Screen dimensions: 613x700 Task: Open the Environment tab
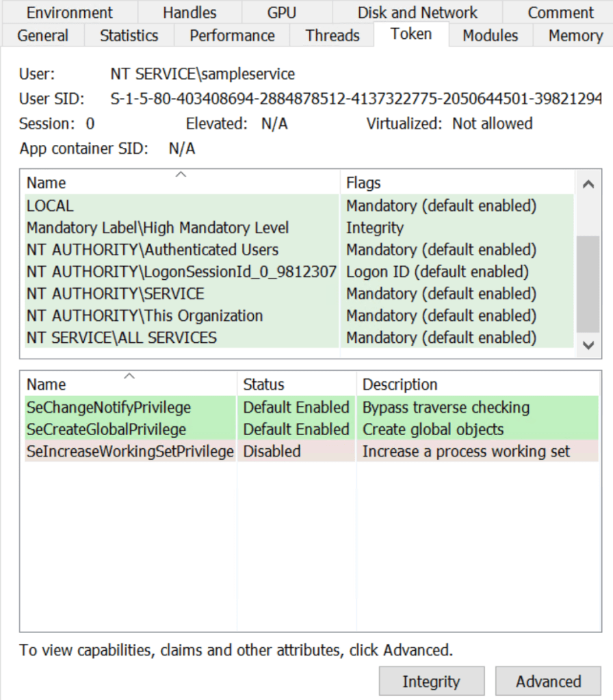pos(69,12)
